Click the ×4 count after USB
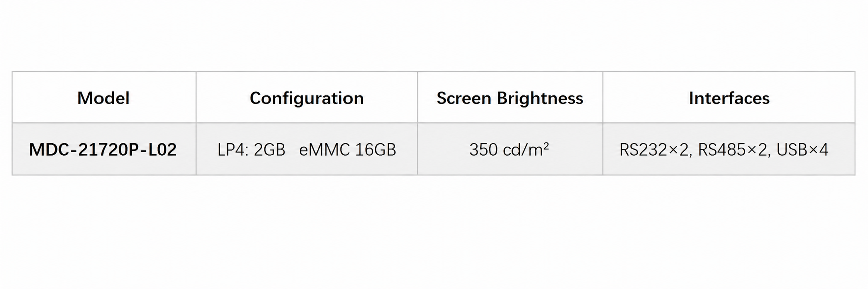Image resolution: width=868 pixels, height=289 pixels. pos(818,150)
